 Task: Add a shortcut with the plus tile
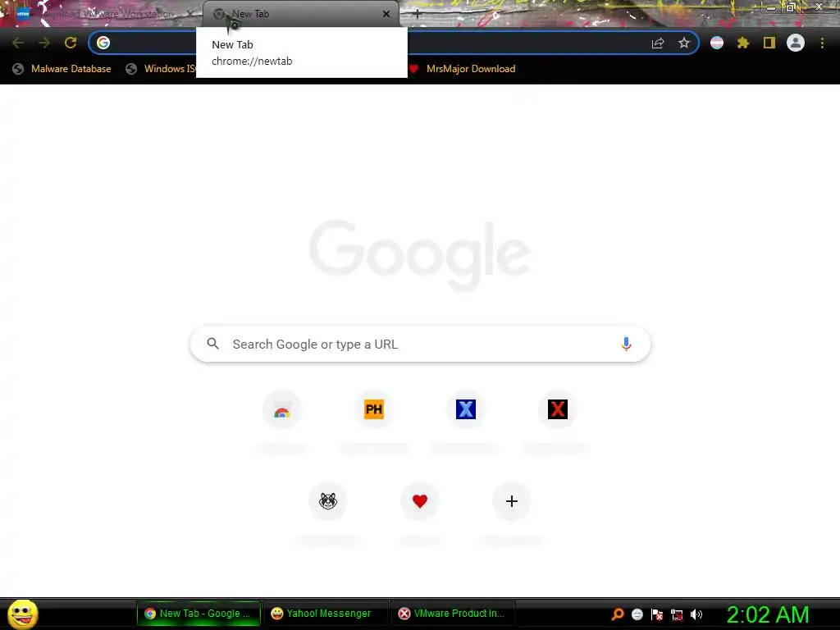coord(512,501)
